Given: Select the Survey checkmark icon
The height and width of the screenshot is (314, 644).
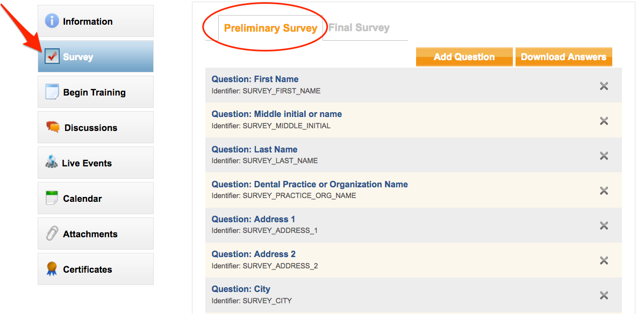Looking at the screenshot, I should [x=52, y=56].
